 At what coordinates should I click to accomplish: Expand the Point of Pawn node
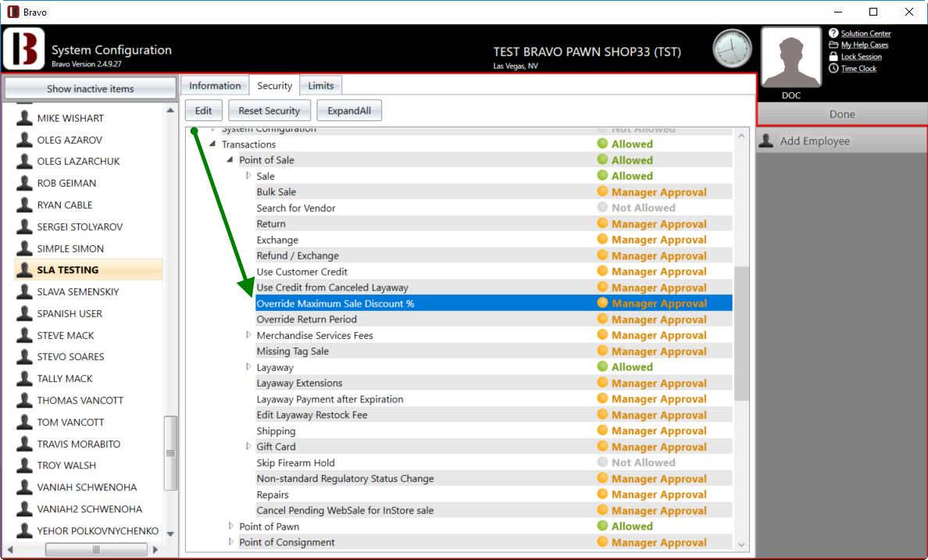tap(230, 526)
